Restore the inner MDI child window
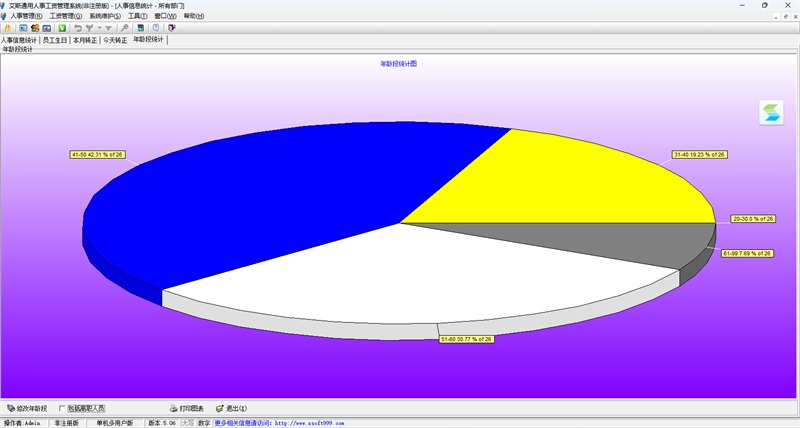800x428 pixels. [x=785, y=16]
